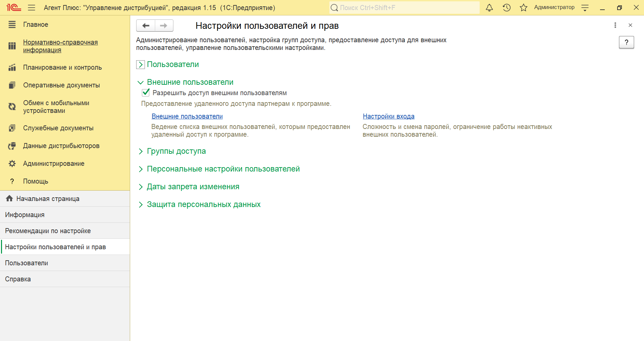Click Планирование и контроль chart icon
The height and width of the screenshot is (341, 644).
tap(12, 67)
